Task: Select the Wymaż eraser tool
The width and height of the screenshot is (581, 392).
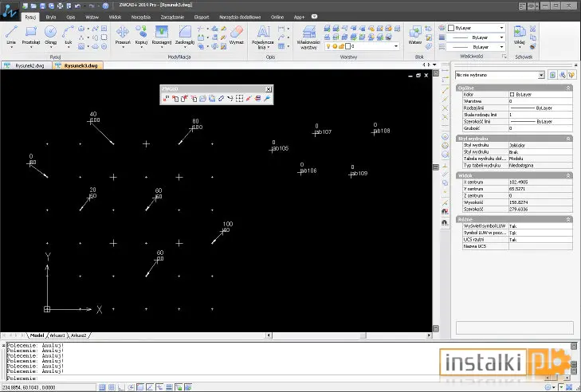Action: pos(237,35)
